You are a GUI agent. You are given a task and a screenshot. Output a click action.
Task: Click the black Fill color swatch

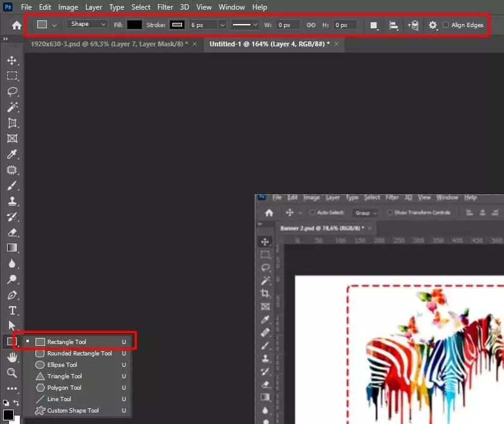pyautogui.click(x=135, y=25)
